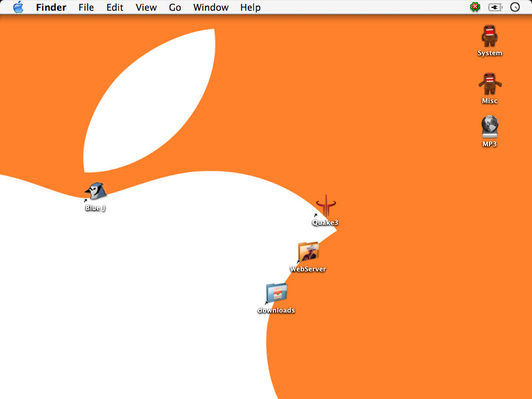Open the Edit menu
Screen dimensions: 532x399
[x=114, y=7]
